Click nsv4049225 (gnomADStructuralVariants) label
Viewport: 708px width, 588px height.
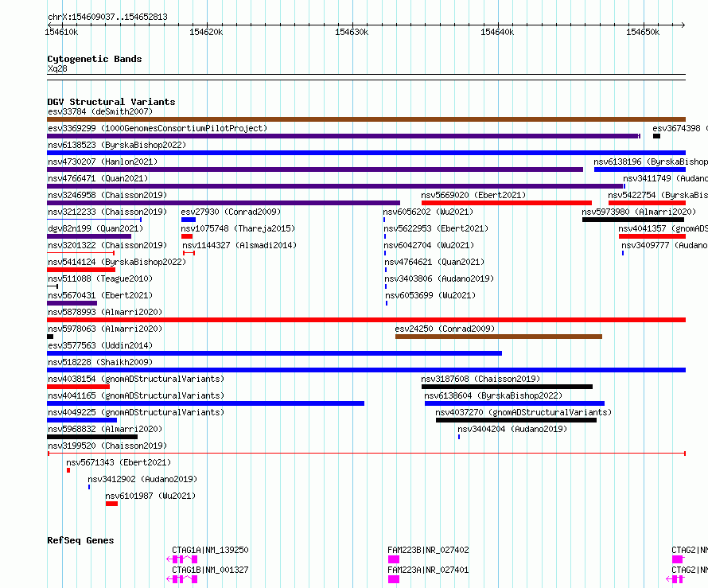(136, 412)
